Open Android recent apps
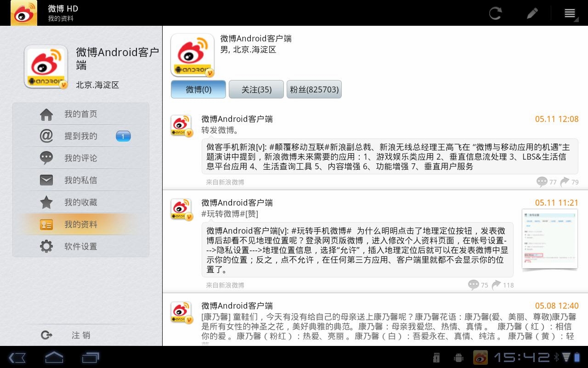 pyautogui.click(x=90, y=357)
